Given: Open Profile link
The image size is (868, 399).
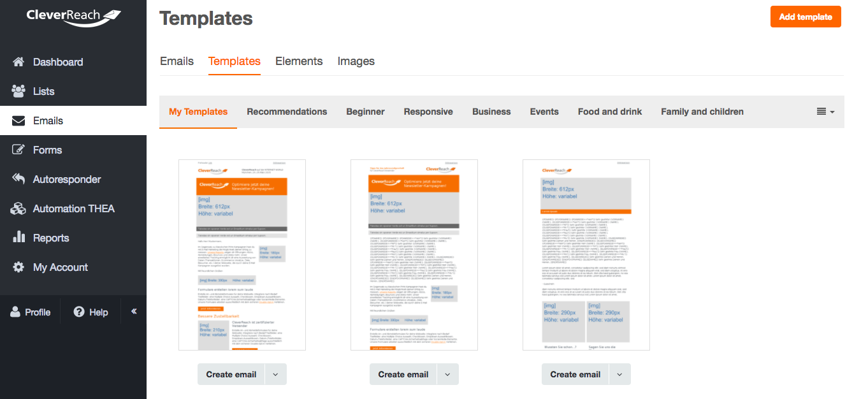Looking at the screenshot, I should coord(30,312).
